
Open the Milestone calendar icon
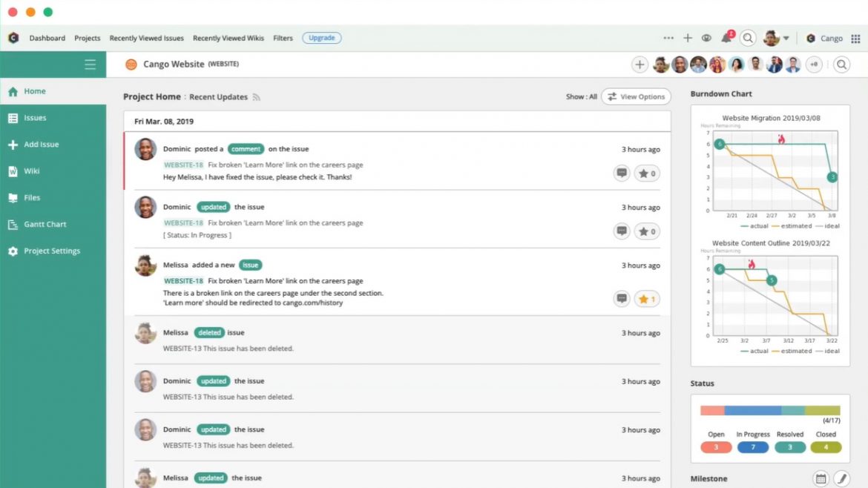pyautogui.click(x=822, y=478)
